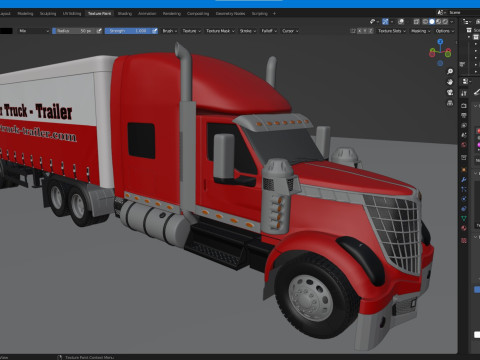Select solid viewport shading
This screenshot has width=480, height=360.
432,22
